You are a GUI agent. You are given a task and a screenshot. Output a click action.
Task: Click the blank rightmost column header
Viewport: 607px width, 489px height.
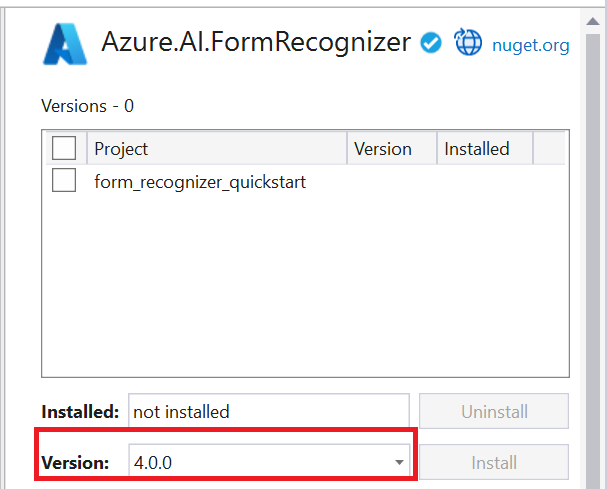(548, 149)
